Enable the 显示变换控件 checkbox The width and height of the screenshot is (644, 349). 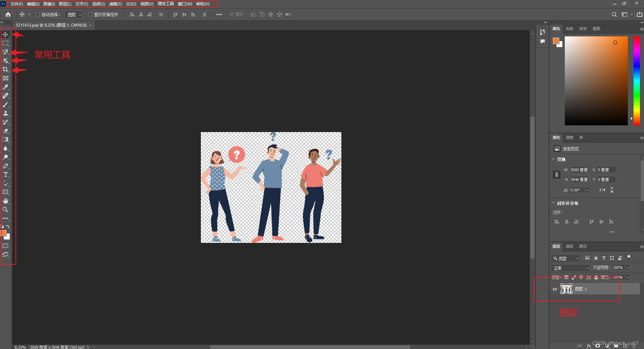[x=90, y=14]
